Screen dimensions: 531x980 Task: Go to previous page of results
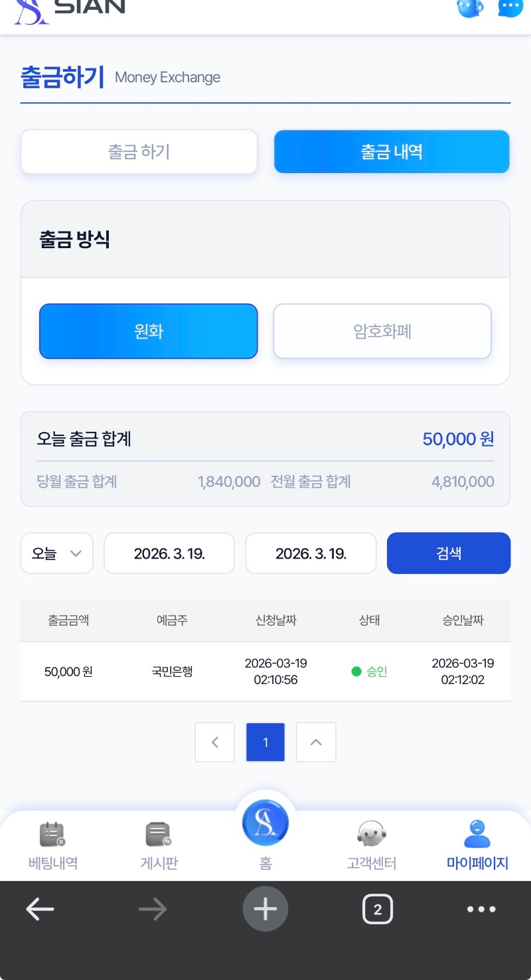pos(214,742)
